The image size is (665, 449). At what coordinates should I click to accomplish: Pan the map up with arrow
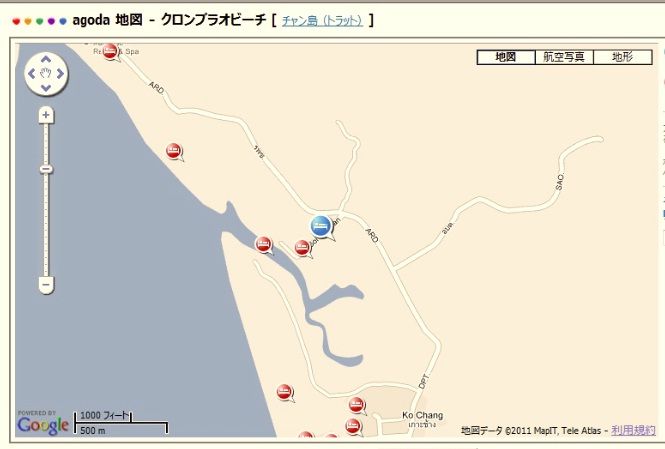coord(46,59)
